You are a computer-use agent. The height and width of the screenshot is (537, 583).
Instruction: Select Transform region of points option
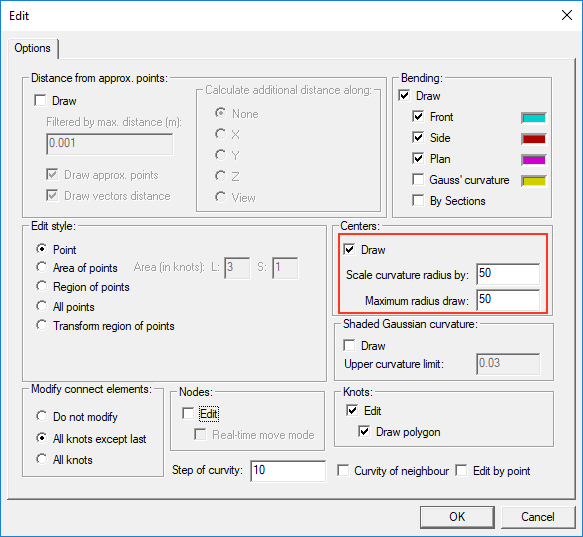[x=42, y=325]
